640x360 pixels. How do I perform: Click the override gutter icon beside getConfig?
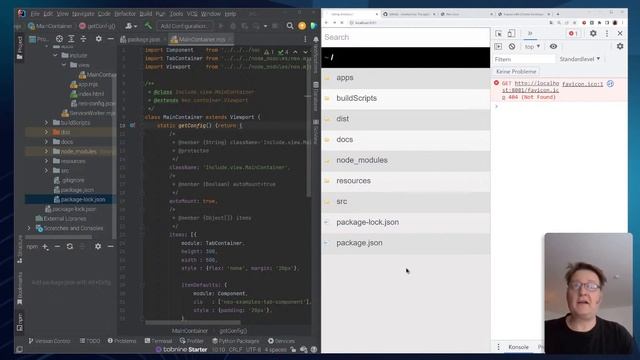(x=133, y=126)
